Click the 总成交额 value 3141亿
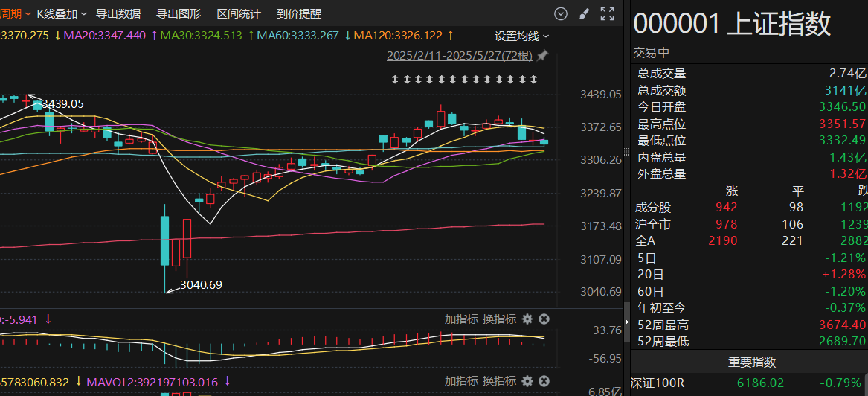 [x=845, y=90]
